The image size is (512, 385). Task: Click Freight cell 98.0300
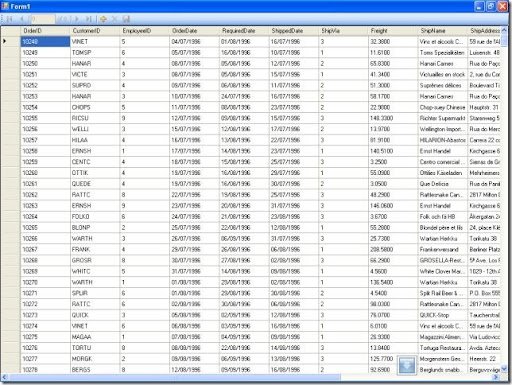pyautogui.click(x=393, y=304)
